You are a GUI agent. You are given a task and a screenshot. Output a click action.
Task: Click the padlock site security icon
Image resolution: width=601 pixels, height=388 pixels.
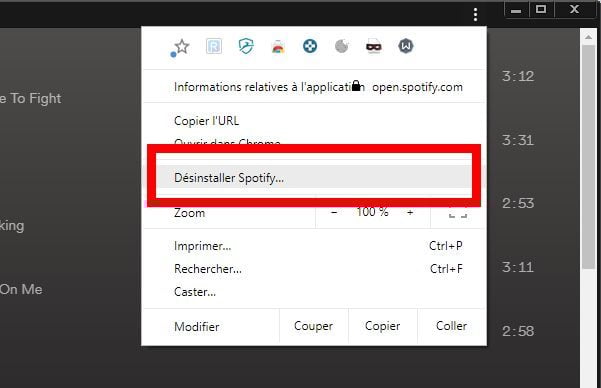click(x=356, y=86)
